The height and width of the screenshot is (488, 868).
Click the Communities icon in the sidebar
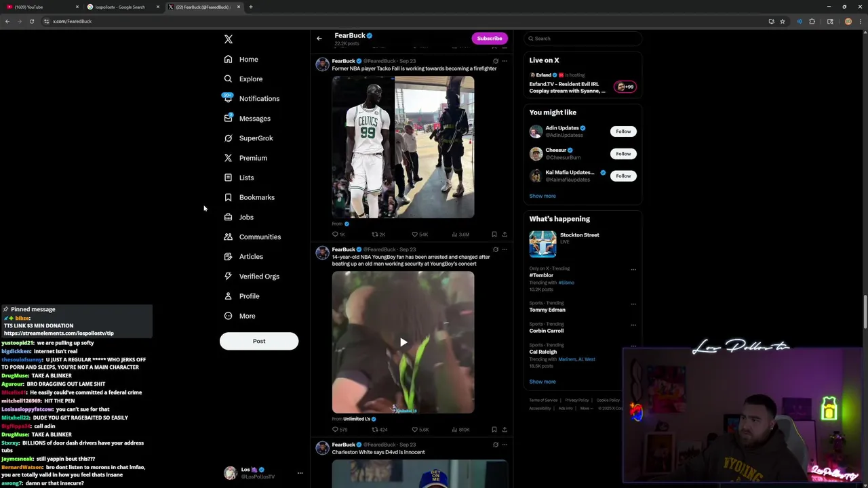tap(228, 237)
